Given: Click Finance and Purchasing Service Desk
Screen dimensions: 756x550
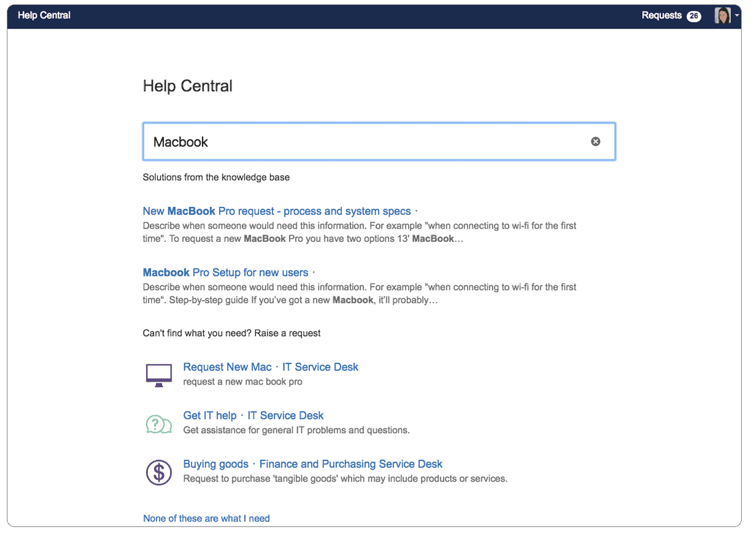Looking at the screenshot, I should click(351, 464).
